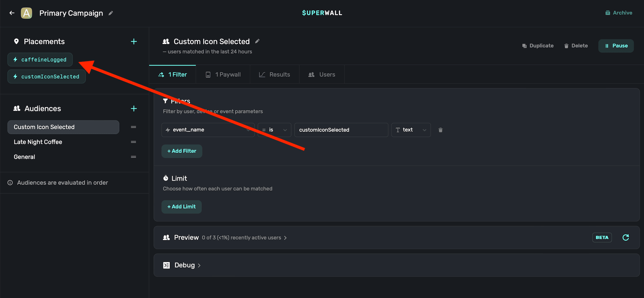Open the 'is' operator dropdown
The height and width of the screenshot is (298, 644).
(x=274, y=130)
